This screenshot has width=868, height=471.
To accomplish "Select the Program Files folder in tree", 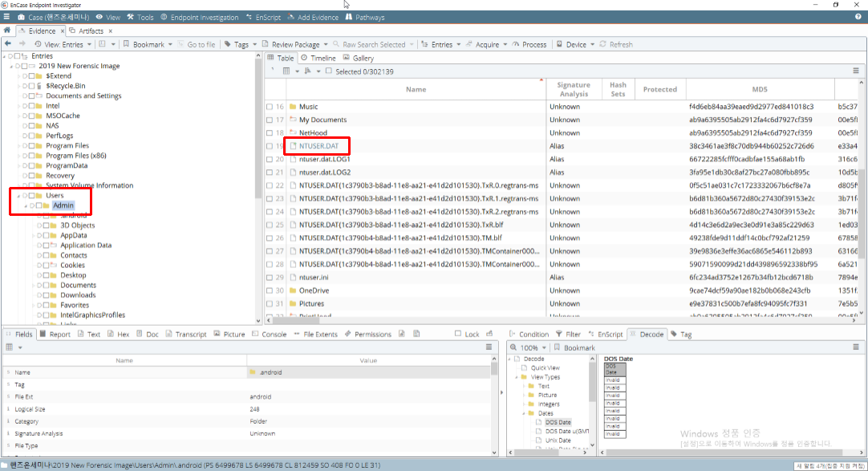I will tap(67, 146).
